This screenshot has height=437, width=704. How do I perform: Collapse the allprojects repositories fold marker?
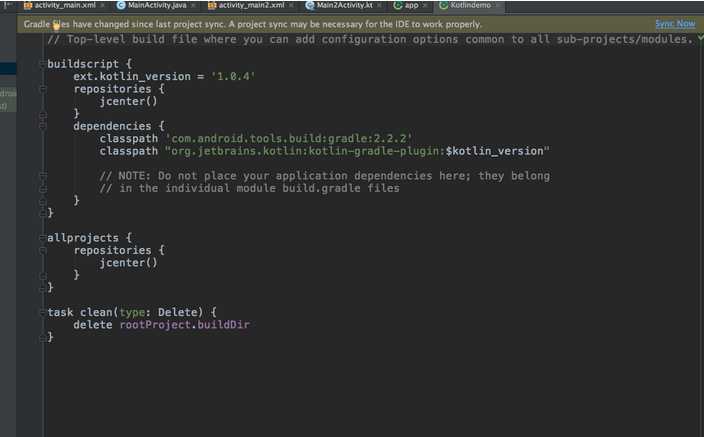coord(43,250)
